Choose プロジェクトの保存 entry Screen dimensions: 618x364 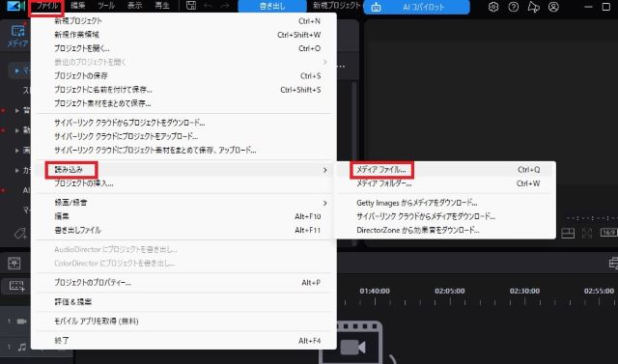point(183,75)
